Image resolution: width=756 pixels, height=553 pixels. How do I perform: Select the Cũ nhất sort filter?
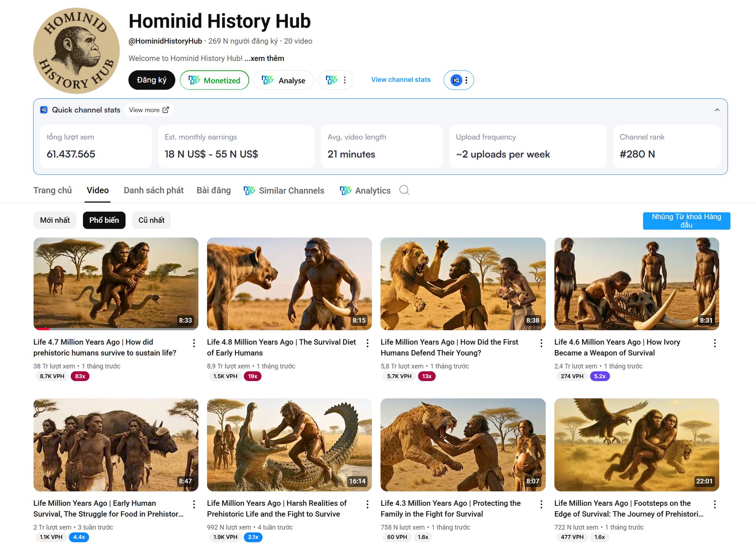[151, 220]
